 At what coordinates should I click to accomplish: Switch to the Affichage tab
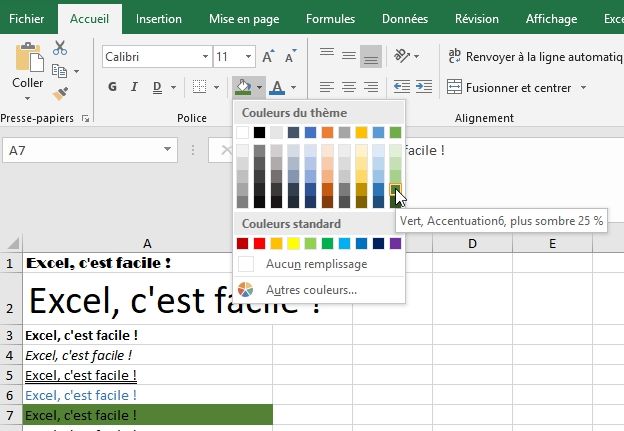pyautogui.click(x=551, y=19)
